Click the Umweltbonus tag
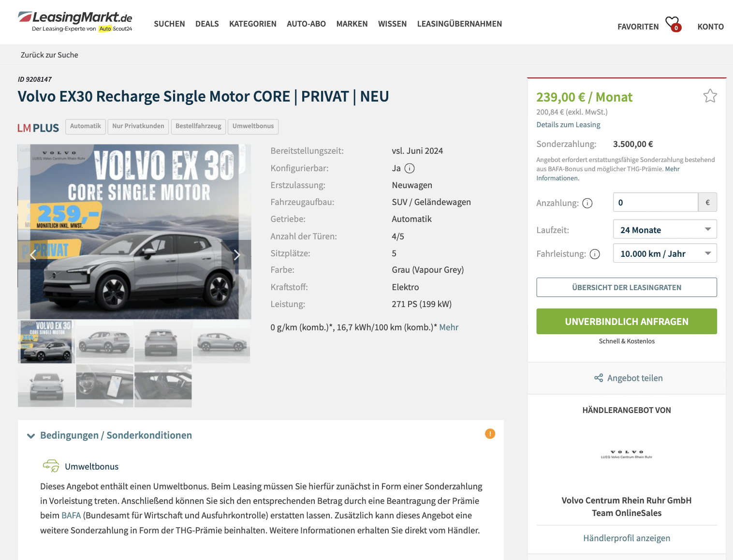Image resolution: width=733 pixels, height=560 pixels. click(x=253, y=126)
